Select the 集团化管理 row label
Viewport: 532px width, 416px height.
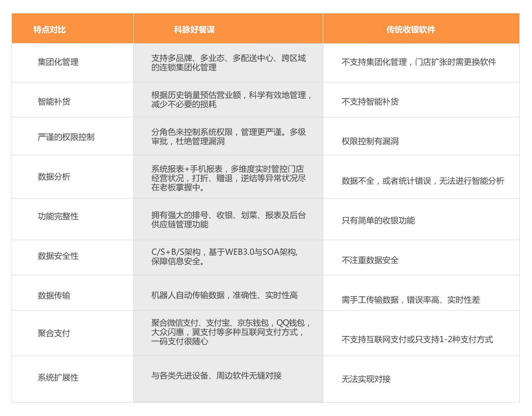58,62
